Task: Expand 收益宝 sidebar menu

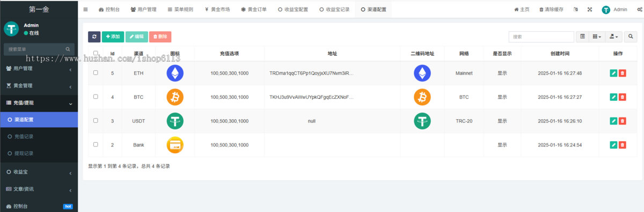Action: 39,172
